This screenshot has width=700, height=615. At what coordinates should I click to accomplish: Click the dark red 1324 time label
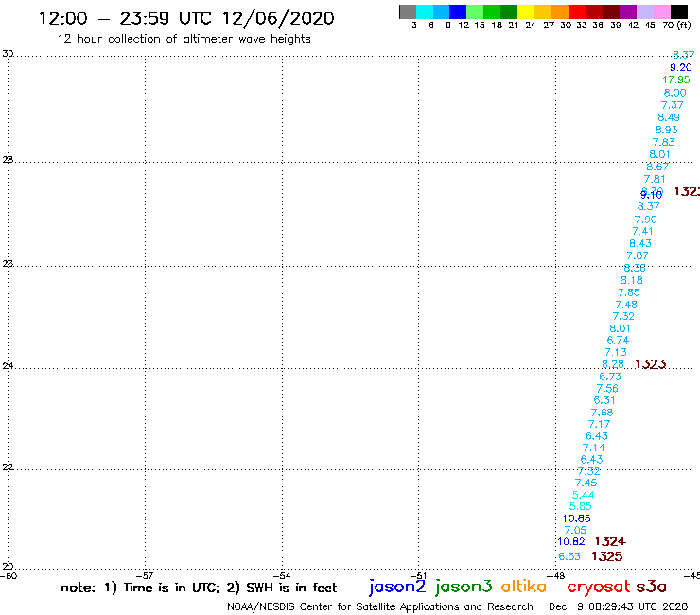point(610,542)
